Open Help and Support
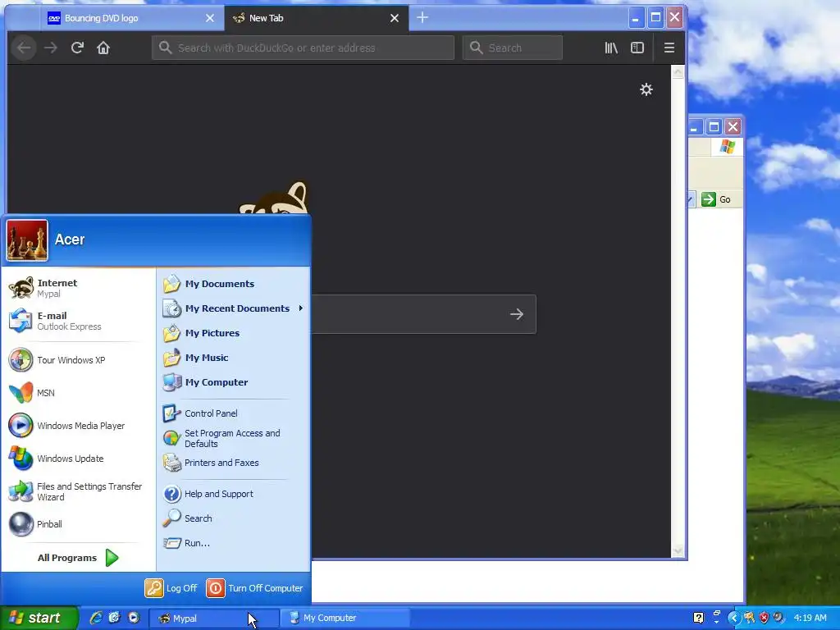This screenshot has height=630, width=840. pos(234,494)
